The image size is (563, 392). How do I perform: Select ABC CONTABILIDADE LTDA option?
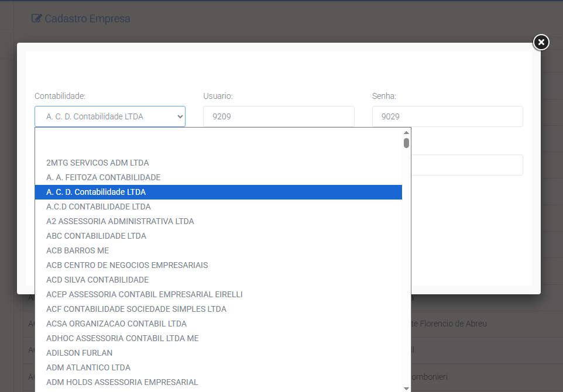click(x=96, y=236)
